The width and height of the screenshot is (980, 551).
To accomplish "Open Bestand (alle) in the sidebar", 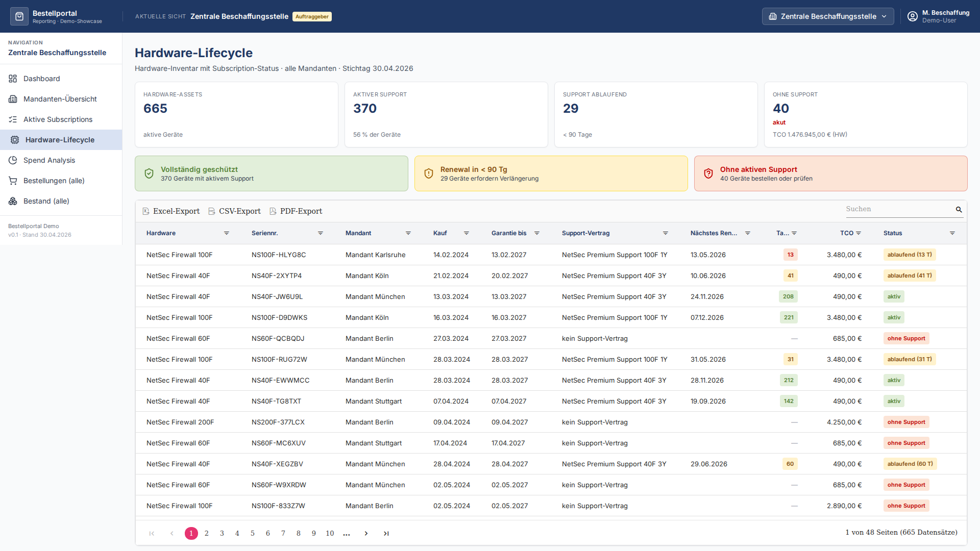I will point(61,201).
